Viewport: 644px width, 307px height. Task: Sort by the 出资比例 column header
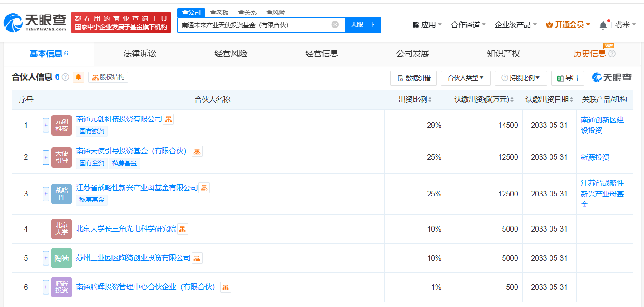coord(415,100)
